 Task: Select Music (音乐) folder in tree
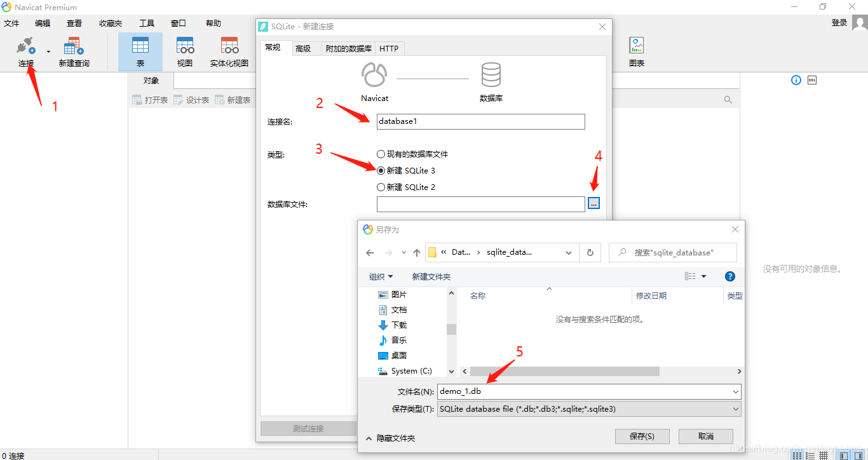point(392,341)
